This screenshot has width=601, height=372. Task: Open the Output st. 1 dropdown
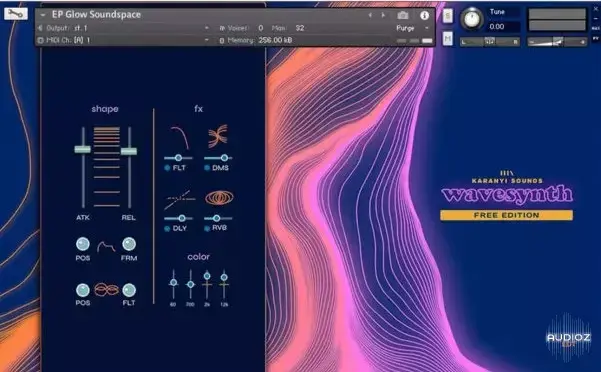207,28
